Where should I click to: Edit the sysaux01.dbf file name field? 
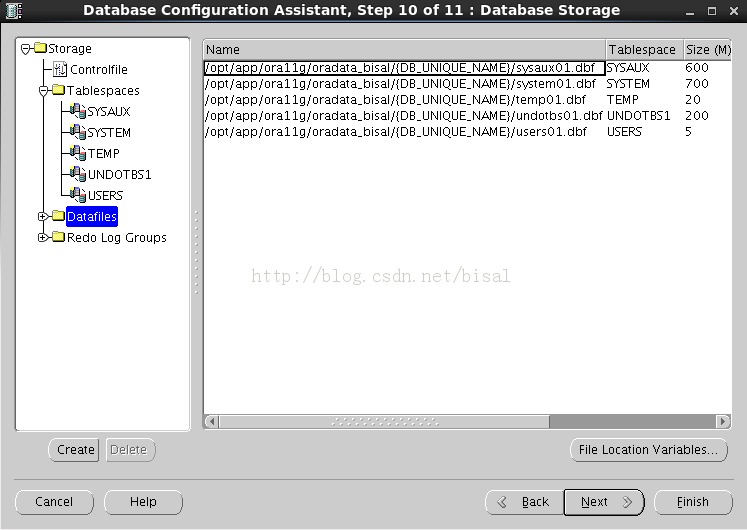coord(404,68)
